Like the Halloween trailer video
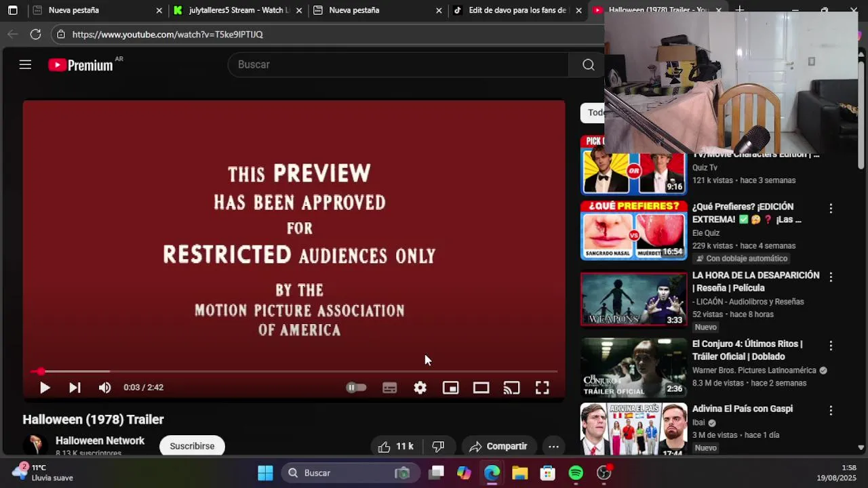Image resolution: width=868 pixels, height=488 pixels. click(395, 446)
